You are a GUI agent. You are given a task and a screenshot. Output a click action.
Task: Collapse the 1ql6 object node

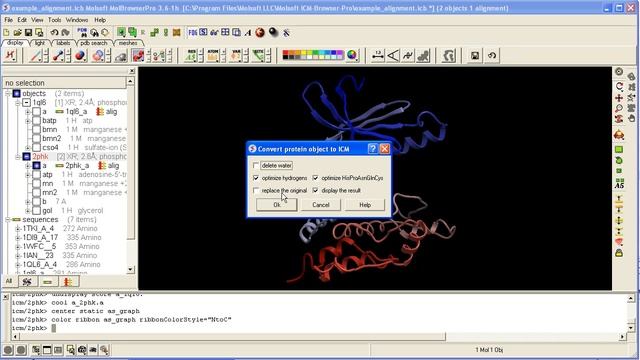point(18,102)
